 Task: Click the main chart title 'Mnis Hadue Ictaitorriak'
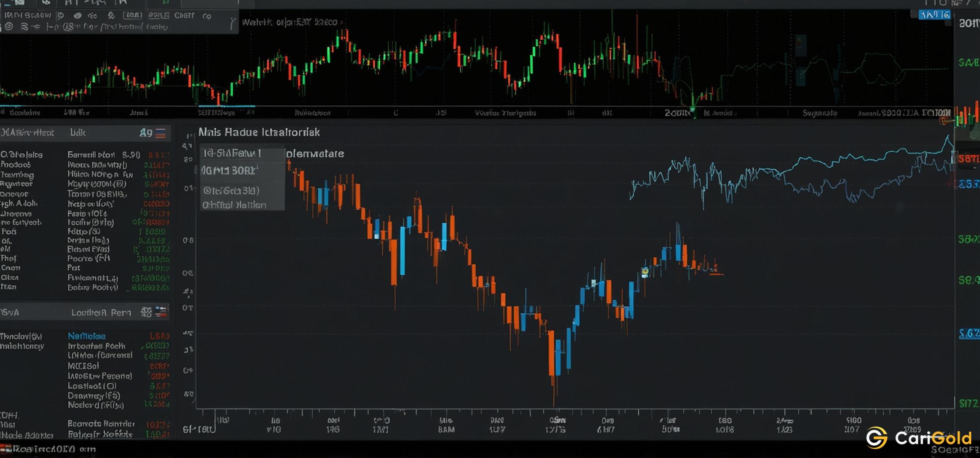[259, 132]
